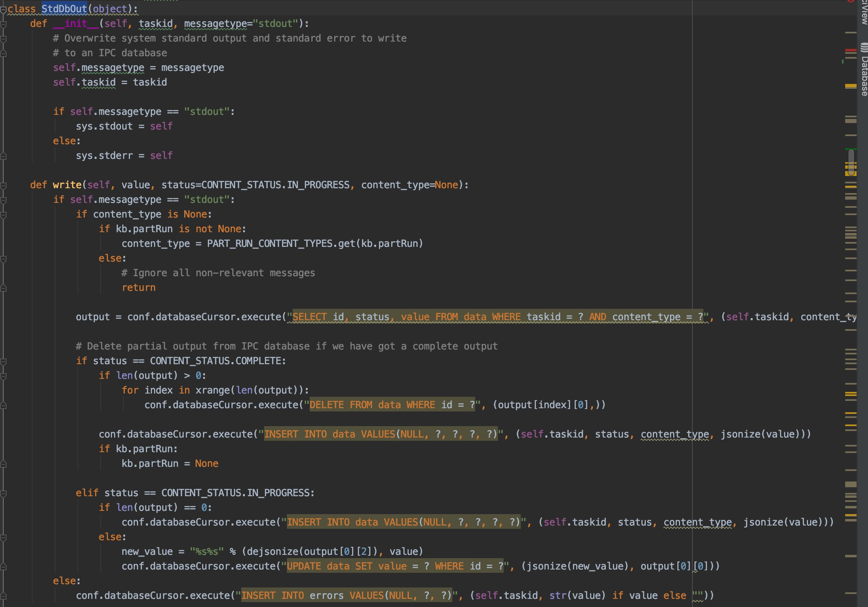This screenshot has height=607, width=868.
Task: Click 'PART_RUN_CONTENT_TYPES.get(kb.partRun)' call
Action: (315, 244)
